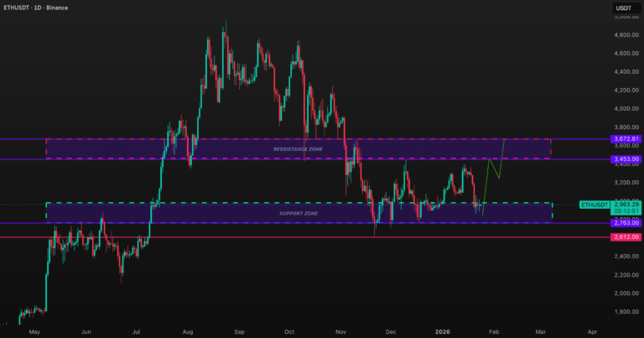
Task: Select the RESSISTANCE ZONE rectangle label
Action: click(x=298, y=149)
